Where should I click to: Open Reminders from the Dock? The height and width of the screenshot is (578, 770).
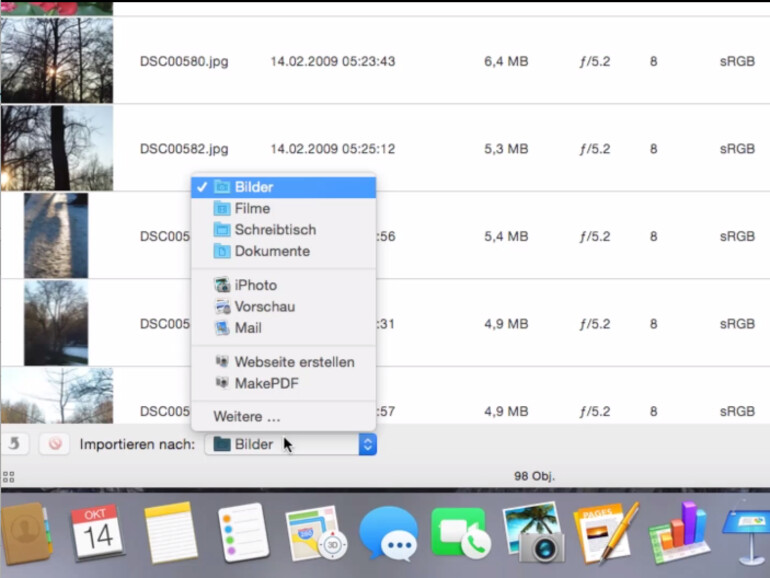(244, 533)
